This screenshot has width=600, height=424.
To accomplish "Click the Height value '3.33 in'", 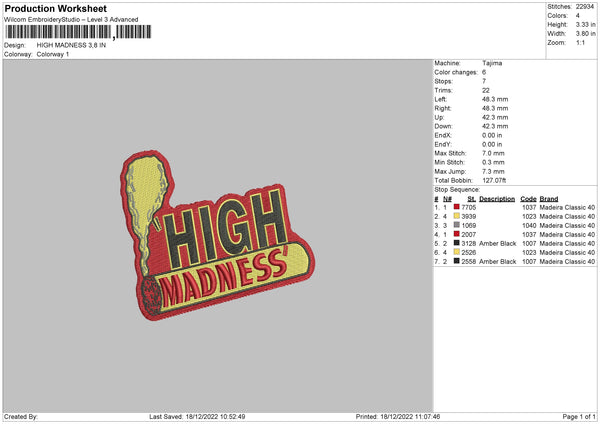I will (x=585, y=24).
